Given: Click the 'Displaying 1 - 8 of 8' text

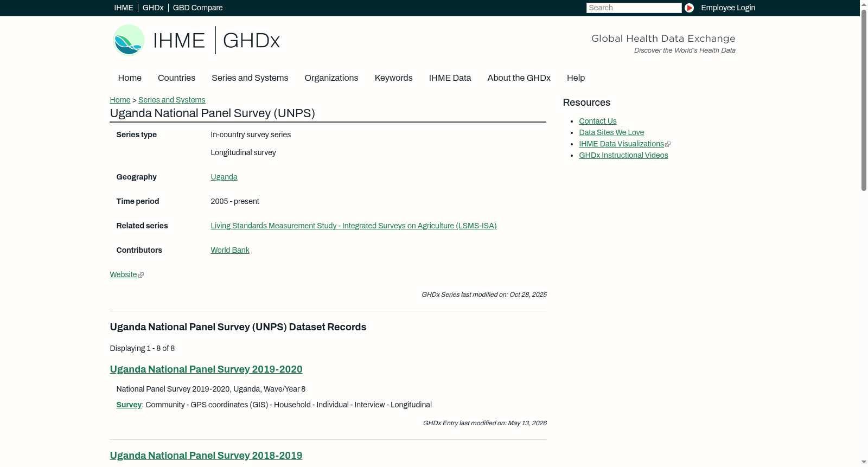Looking at the screenshot, I should point(142,348).
